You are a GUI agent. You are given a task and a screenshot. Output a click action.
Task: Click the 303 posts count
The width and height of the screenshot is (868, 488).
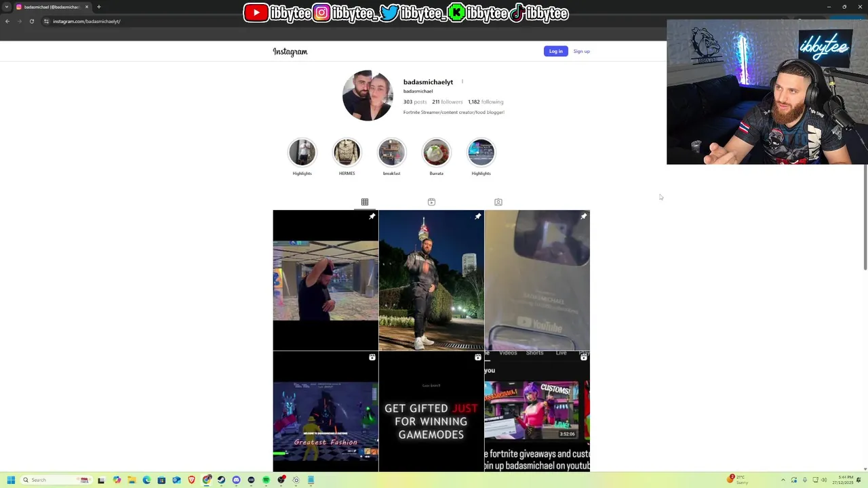pos(415,102)
